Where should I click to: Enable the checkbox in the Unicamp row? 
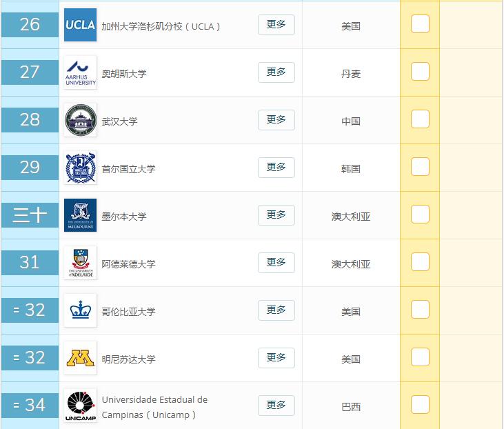pos(420,405)
